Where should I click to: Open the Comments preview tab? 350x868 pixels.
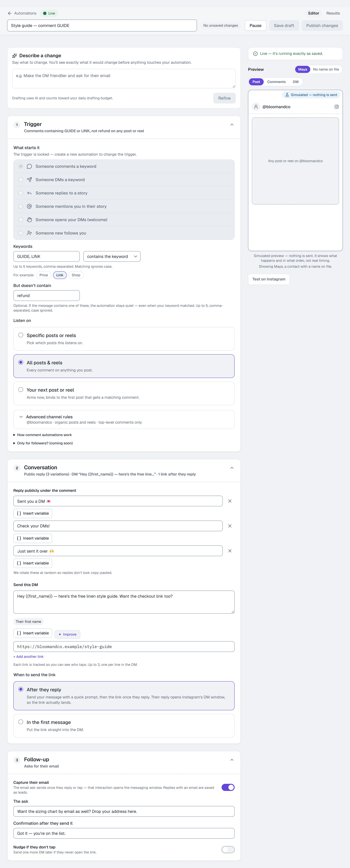pyautogui.click(x=276, y=82)
